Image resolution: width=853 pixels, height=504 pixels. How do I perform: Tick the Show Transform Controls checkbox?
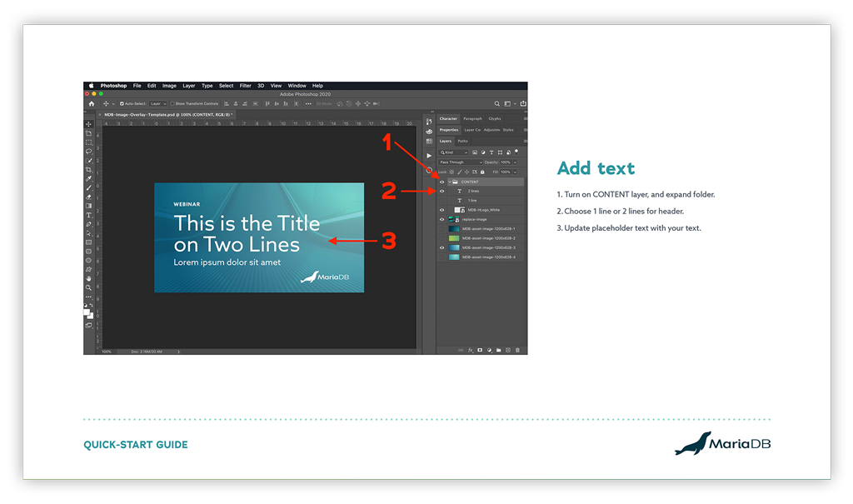(x=172, y=103)
